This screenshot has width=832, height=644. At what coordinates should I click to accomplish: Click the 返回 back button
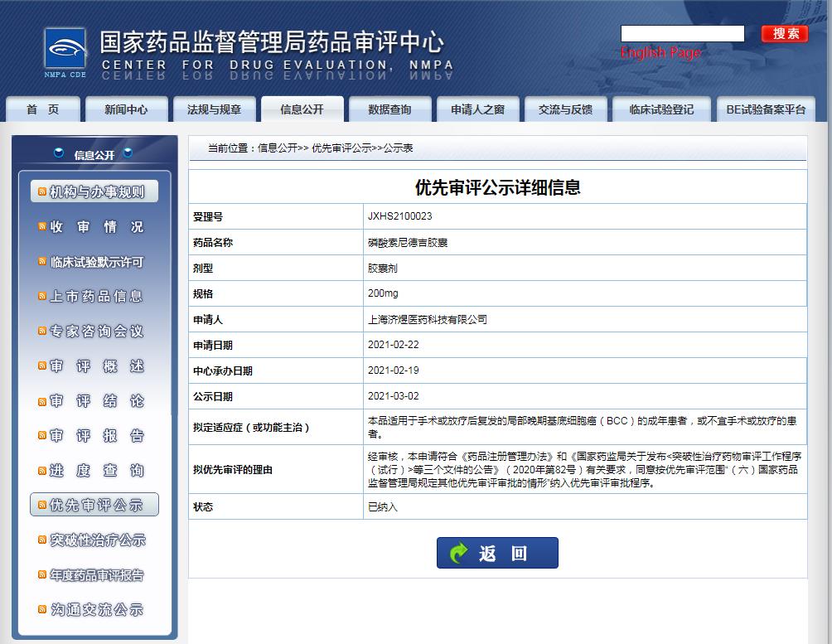497,553
